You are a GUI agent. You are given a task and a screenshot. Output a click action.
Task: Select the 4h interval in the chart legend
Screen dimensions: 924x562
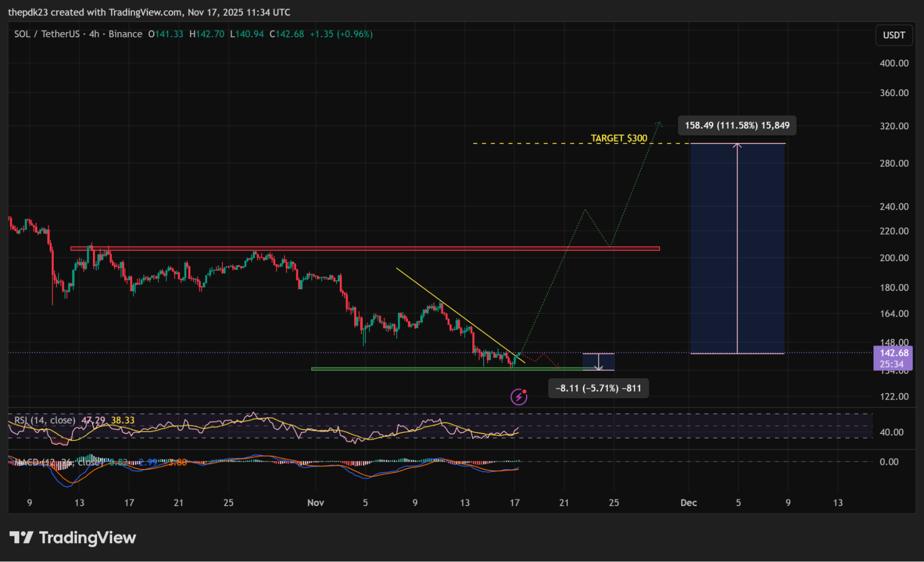coord(94,34)
